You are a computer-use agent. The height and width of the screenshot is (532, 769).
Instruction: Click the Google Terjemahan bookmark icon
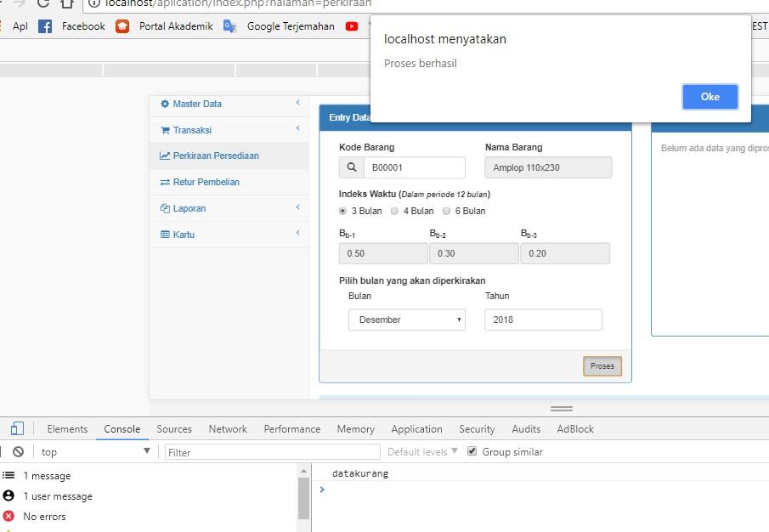(x=229, y=26)
